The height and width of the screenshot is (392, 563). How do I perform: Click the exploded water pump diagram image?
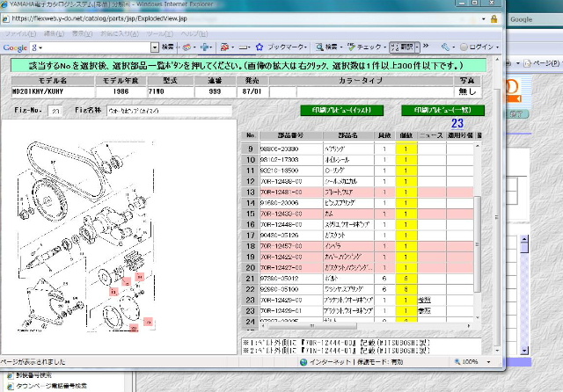coord(86,236)
